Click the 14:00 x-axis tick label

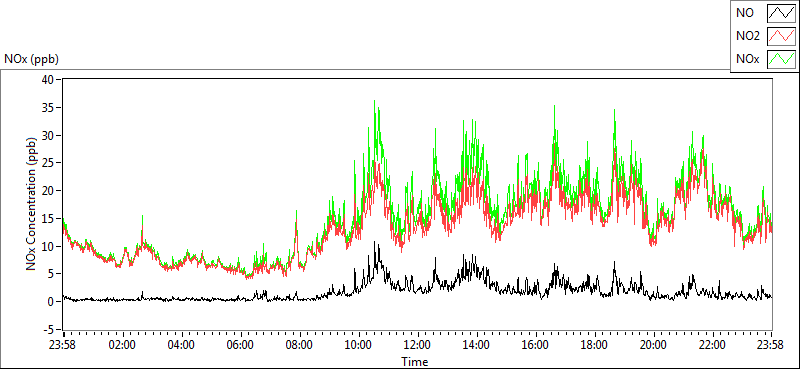point(477,345)
